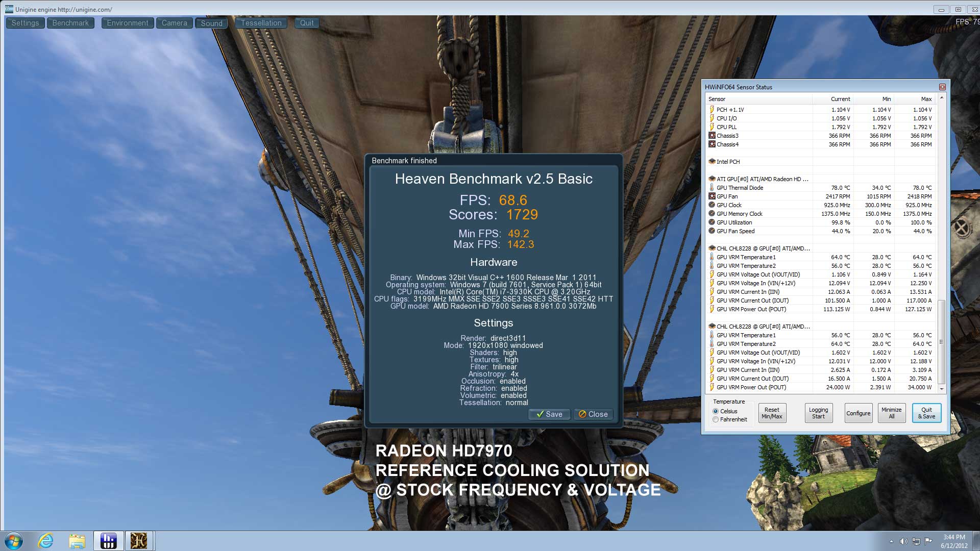Open the Tessellation menu
The height and width of the screenshot is (551, 980).
tap(261, 23)
